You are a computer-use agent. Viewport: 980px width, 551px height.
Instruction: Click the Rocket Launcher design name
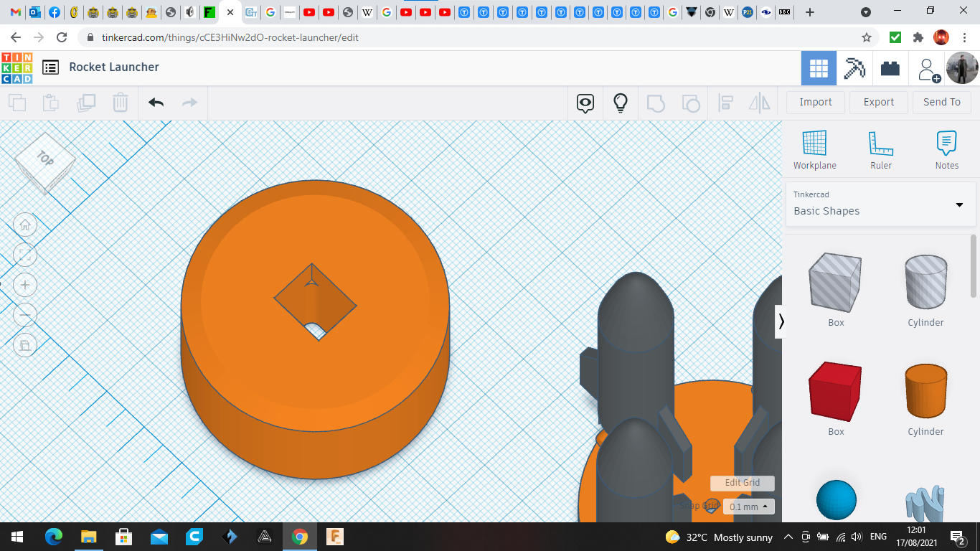114,67
